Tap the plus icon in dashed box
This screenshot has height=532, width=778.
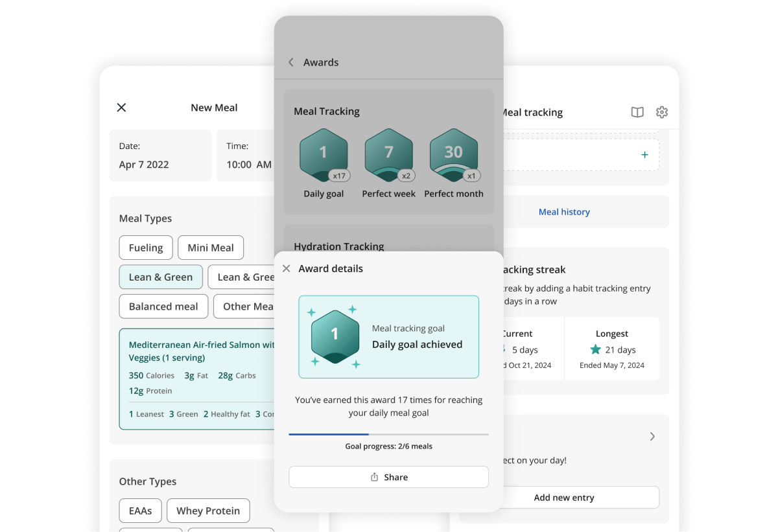point(644,155)
